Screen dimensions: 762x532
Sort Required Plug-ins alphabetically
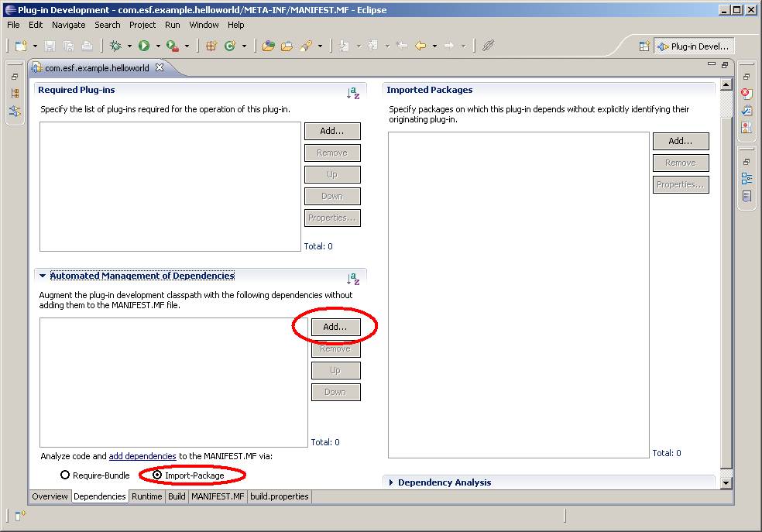[x=353, y=93]
